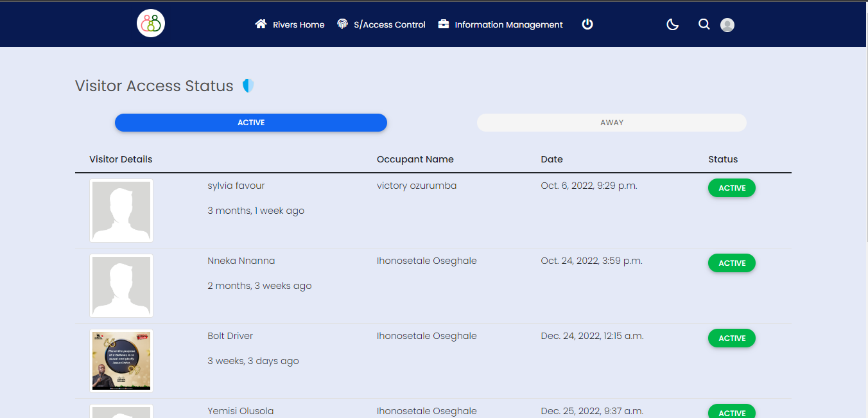The image size is (868, 418).
Task: Open sylvia favour's placeholder avatar image
Action: (121, 211)
